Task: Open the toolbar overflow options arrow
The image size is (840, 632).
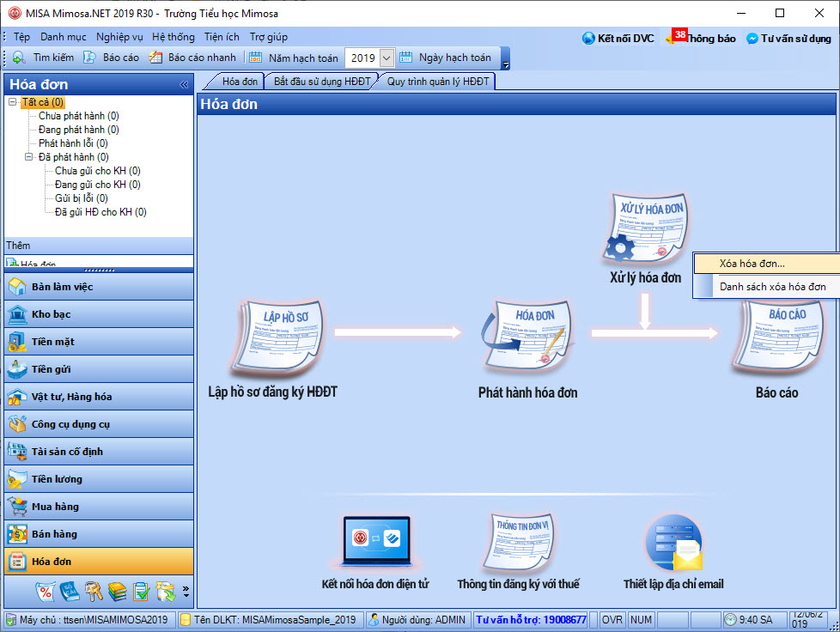Action: click(x=505, y=65)
